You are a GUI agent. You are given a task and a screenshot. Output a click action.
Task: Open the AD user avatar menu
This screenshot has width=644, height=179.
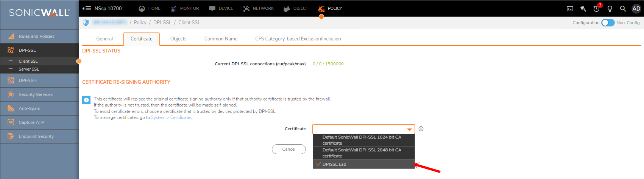pyautogui.click(x=636, y=9)
